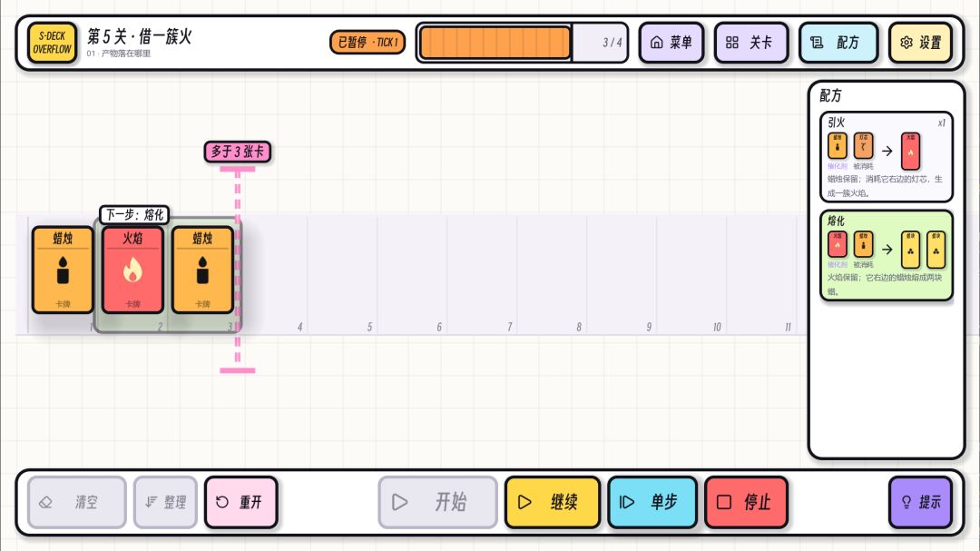Advance one tick with 单步

point(652,502)
